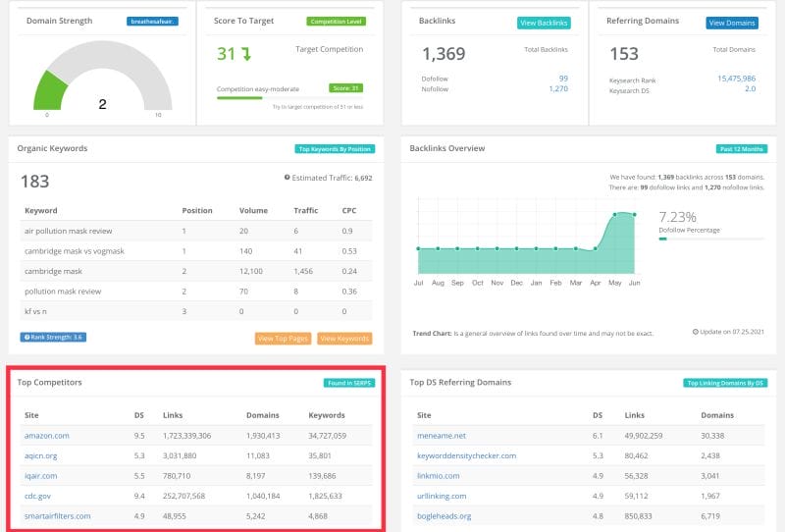Click Top Linking Domains By DS badge

point(725,383)
